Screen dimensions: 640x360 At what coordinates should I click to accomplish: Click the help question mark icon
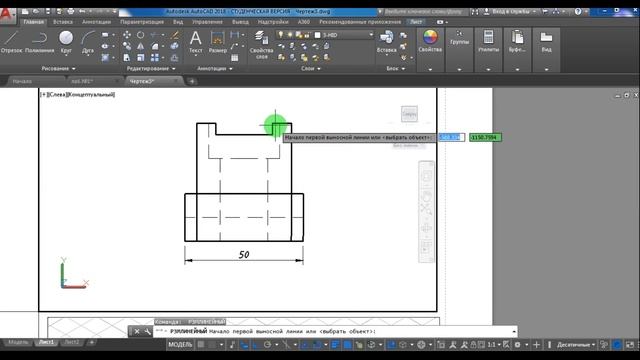(578, 11)
